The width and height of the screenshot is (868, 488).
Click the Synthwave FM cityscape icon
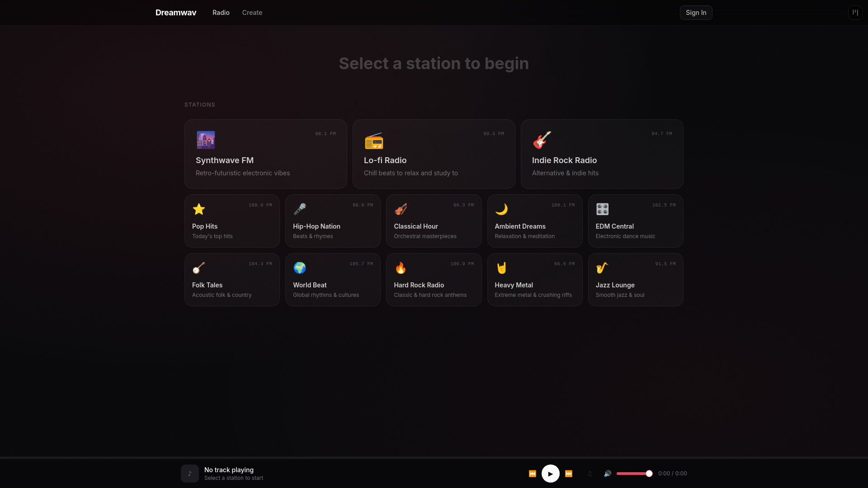point(206,140)
